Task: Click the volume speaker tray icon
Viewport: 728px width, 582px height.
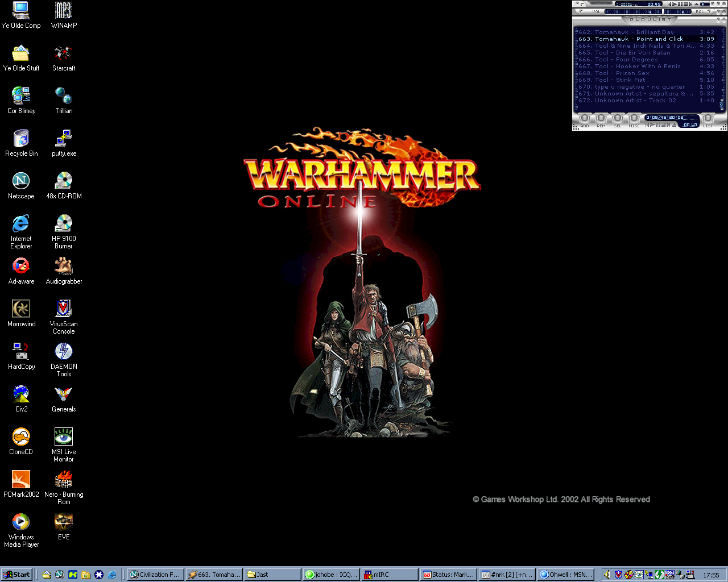Action: [607, 575]
